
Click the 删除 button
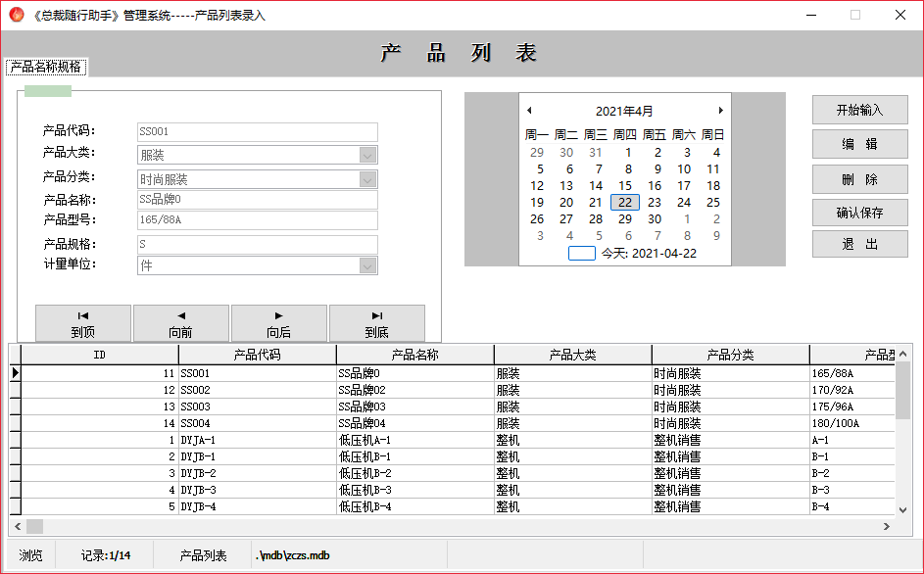(859, 179)
